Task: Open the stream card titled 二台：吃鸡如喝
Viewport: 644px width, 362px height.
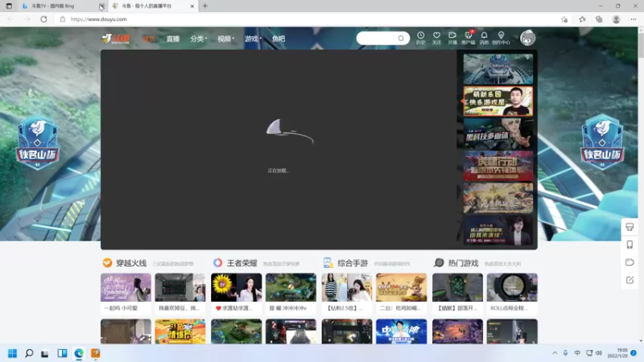Action: [x=401, y=293]
